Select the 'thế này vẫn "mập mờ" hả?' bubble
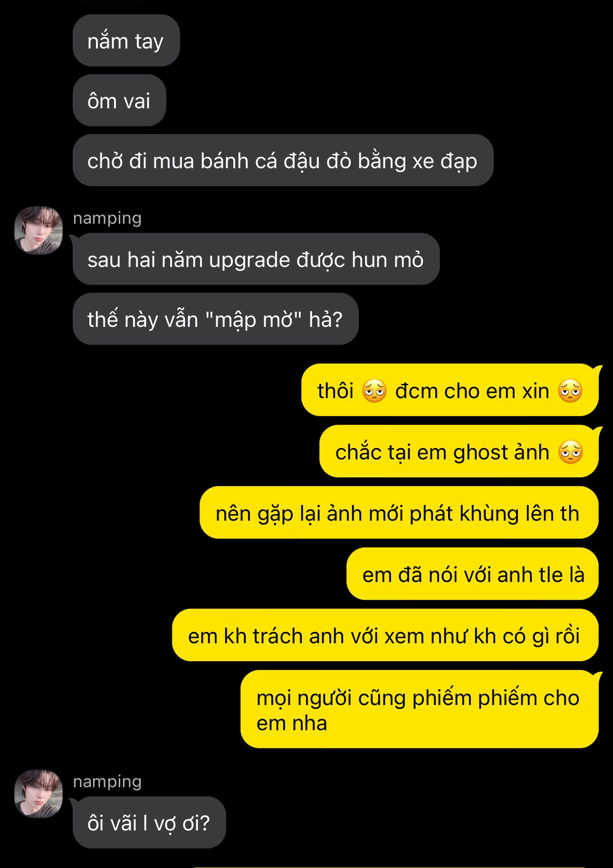The height and width of the screenshot is (868, 613). (x=215, y=319)
